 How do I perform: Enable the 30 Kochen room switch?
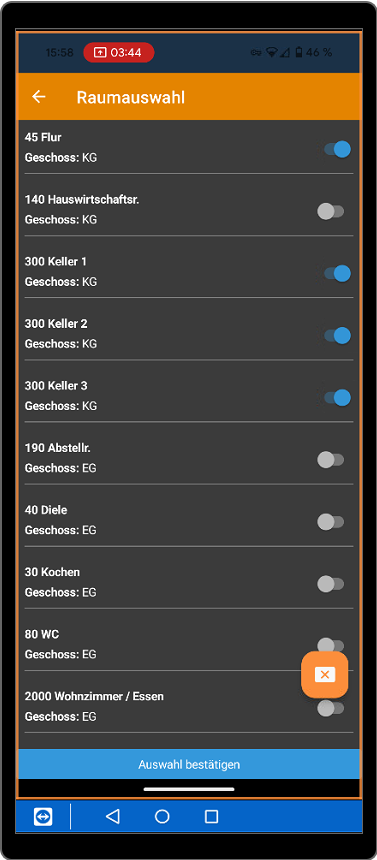point(331,584)
